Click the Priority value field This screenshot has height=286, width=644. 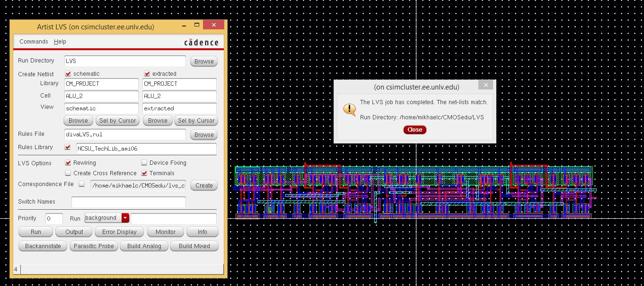[x=54, y=218]
